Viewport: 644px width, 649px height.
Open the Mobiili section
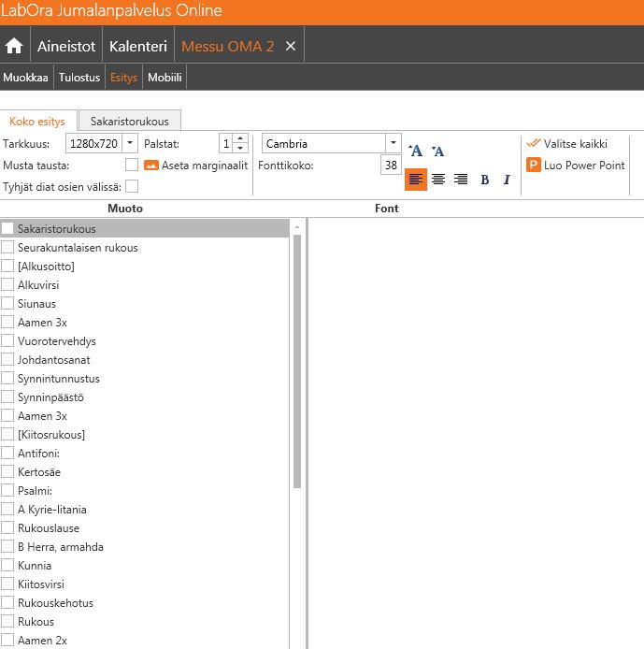[x=165, y=78]
